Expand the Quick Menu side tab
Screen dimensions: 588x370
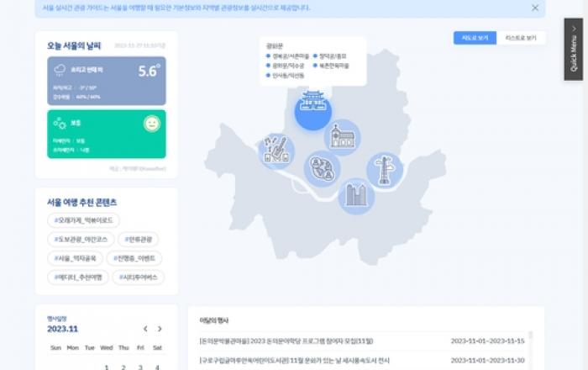click(x=573, y=50)
